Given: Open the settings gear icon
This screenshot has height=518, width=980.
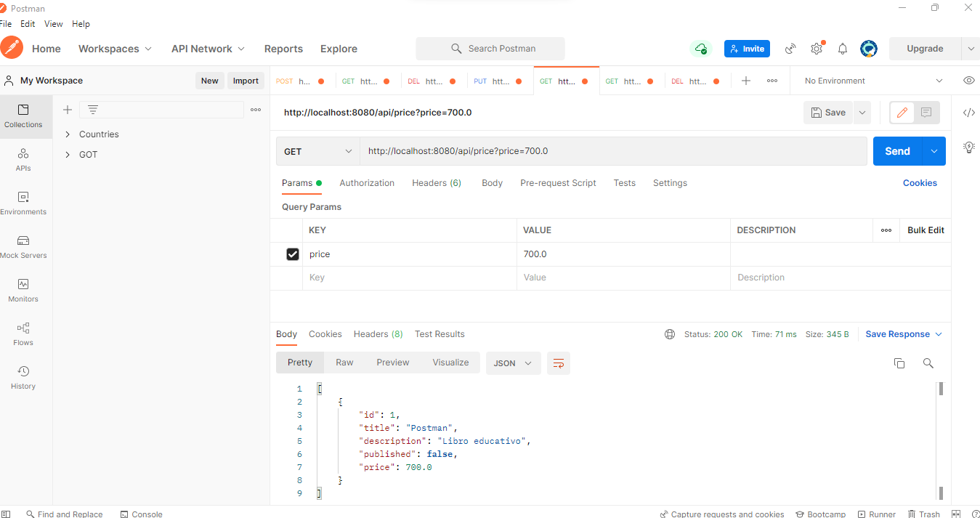Looking at the screenshot, I should click(817, 49).
